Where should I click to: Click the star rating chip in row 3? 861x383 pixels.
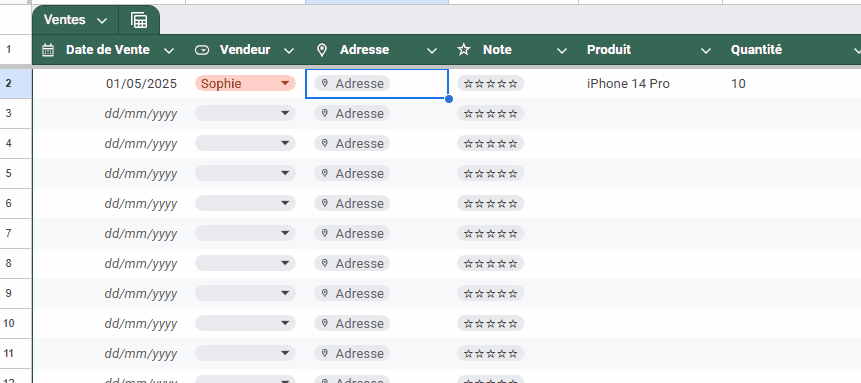pos(491,113)
